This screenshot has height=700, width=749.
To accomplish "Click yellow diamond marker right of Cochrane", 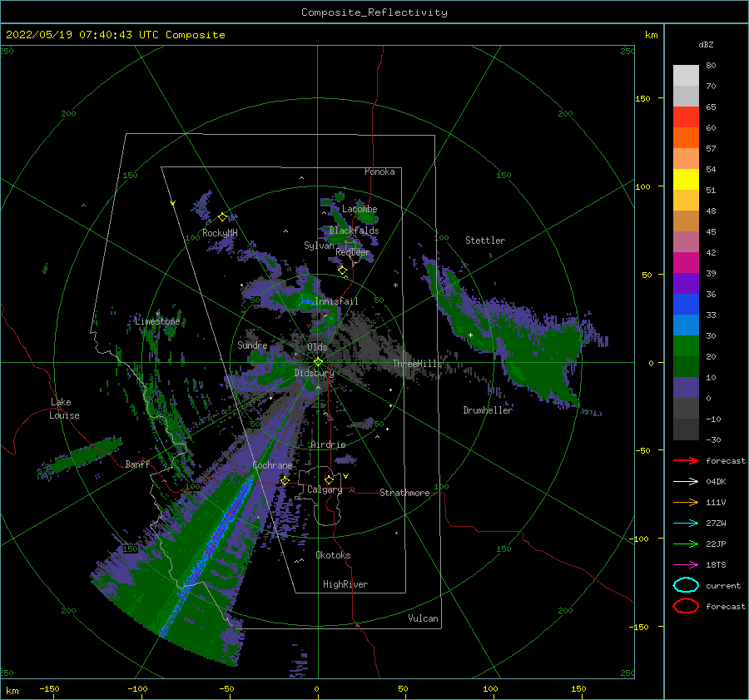I will pyautogui.click(x=285, y=480).
